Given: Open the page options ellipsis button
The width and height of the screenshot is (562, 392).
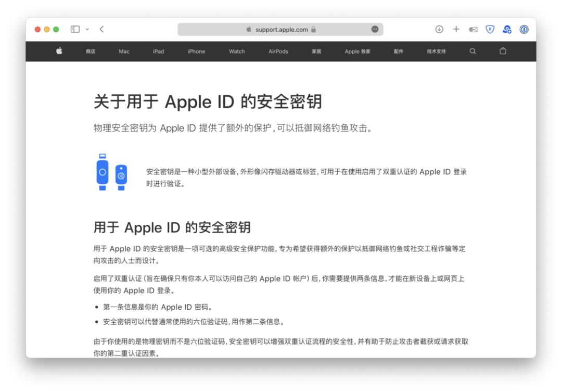Looking at the screenshot, I should pyautogui.click(x=375, y=29).
